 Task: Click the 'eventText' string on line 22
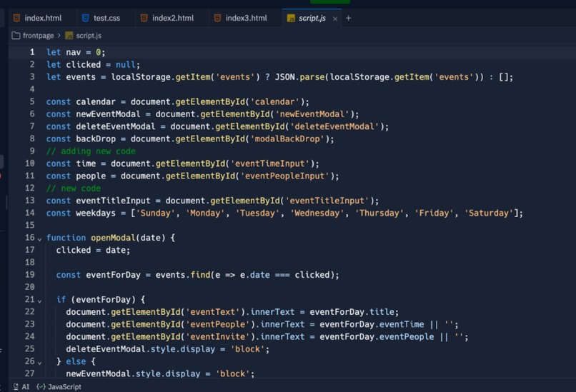pyautogui.click(x=213, y=312)
